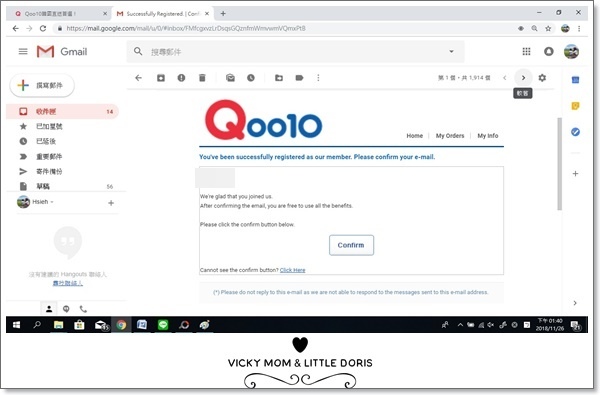Go back to inbox with arrow

(139, 78)
